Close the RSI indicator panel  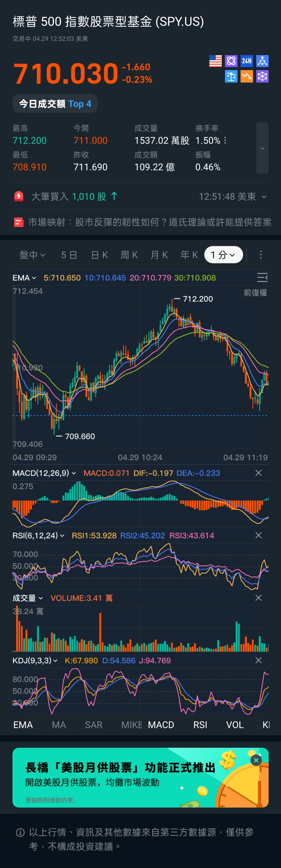tap(259, 535)
